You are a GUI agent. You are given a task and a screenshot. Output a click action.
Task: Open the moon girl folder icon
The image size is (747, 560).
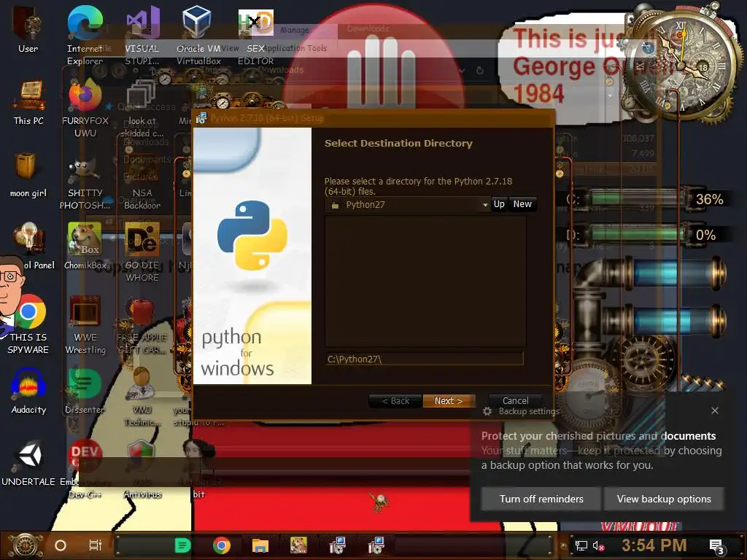tap(28, 175)
